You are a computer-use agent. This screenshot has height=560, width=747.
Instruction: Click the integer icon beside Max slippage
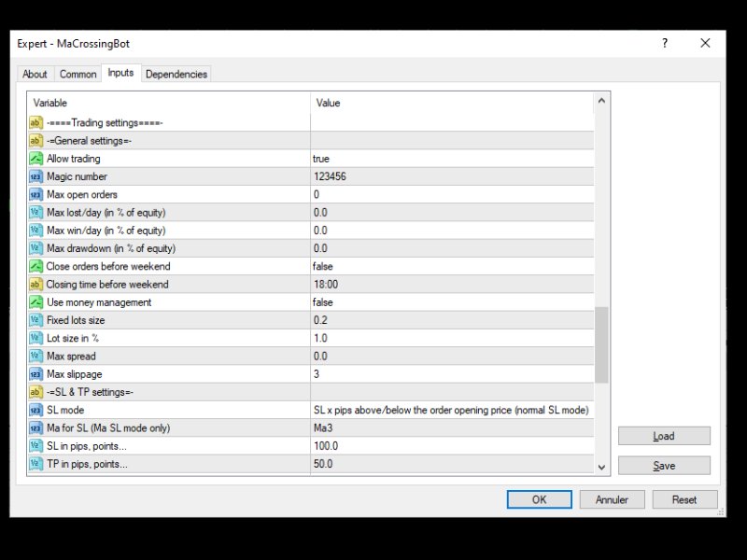pyautogui.click(x=35, y=374)
